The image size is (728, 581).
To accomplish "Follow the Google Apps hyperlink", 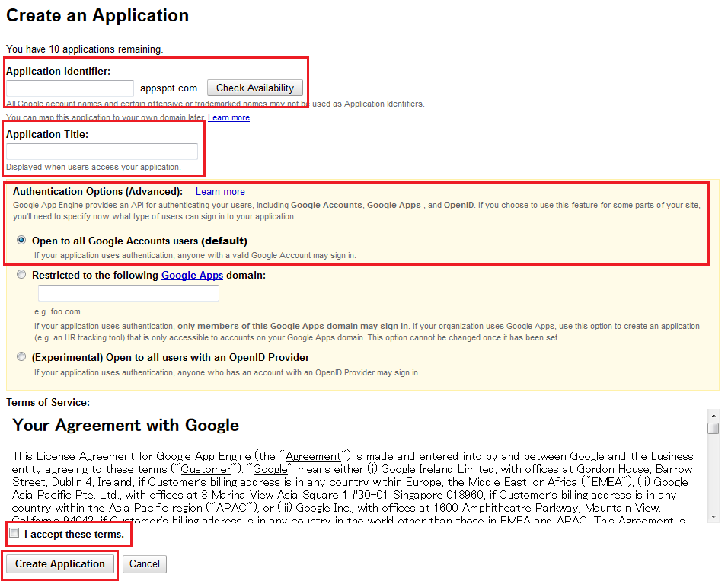I will [192, 275].
